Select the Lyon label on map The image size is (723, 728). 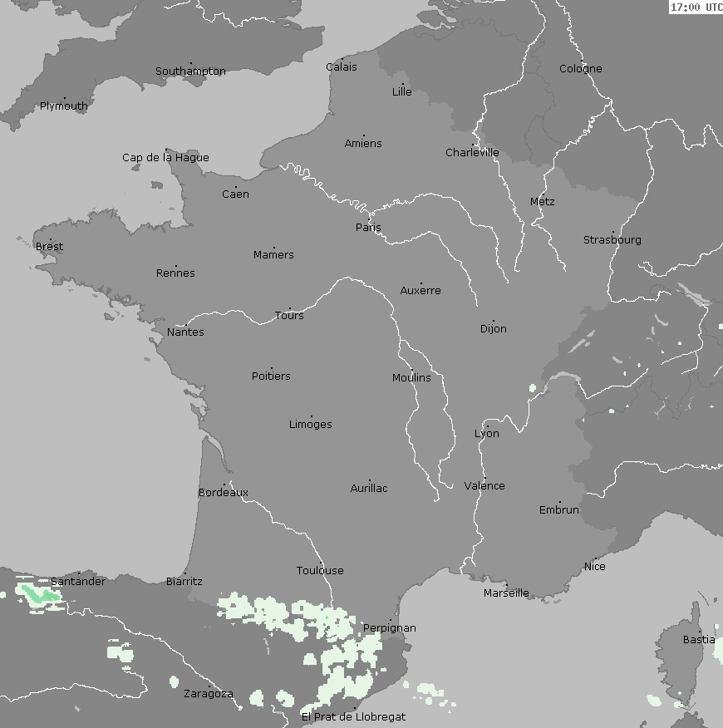pyautogui.click(x=487, y=434)
